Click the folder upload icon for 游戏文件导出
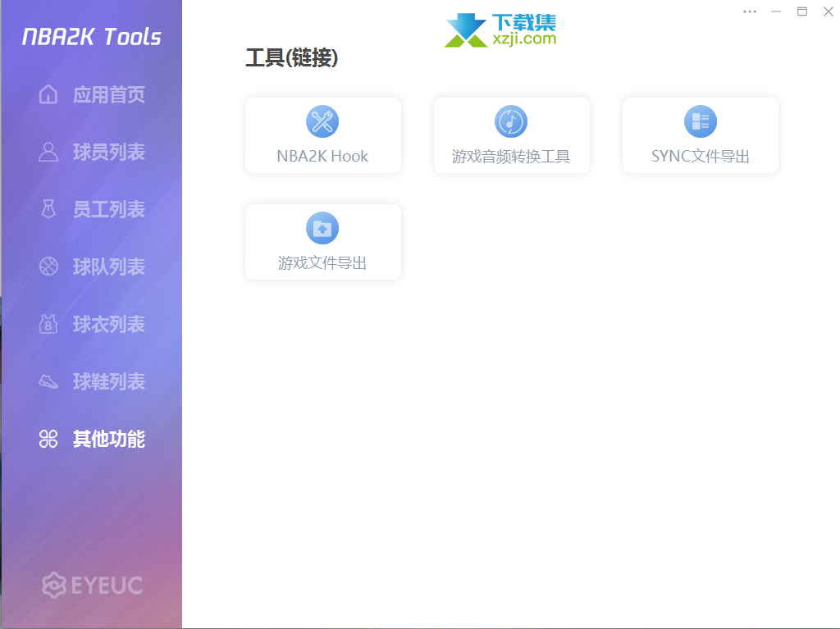 pyautogui.click(x=322, y=228)
